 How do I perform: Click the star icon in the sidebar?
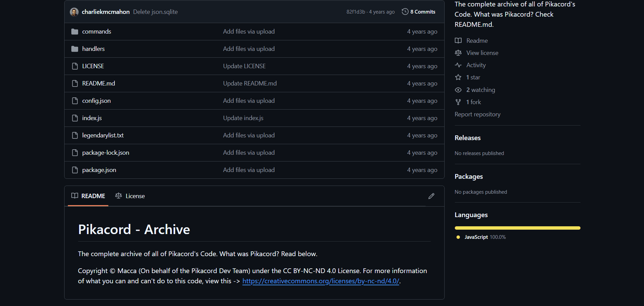(x=458, y=77)
